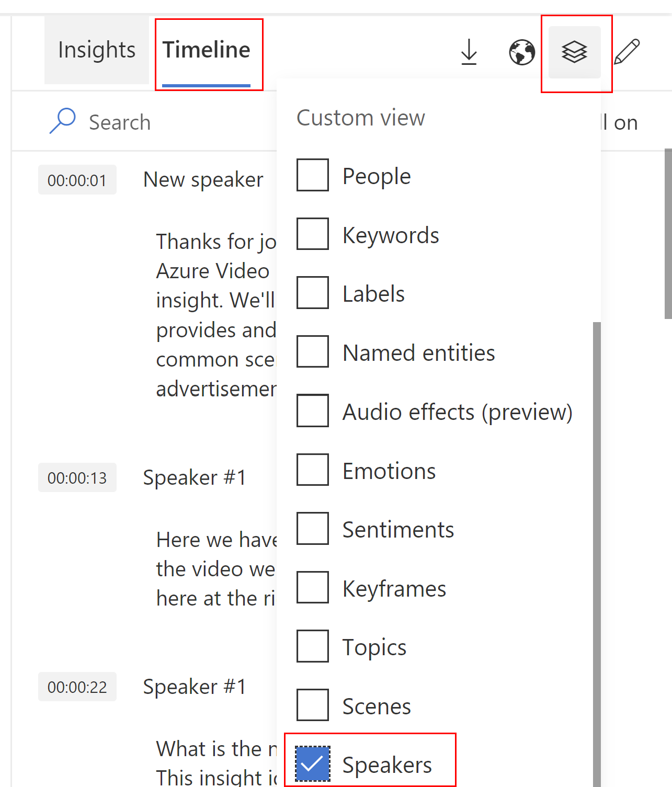This screenshot has height=787, width=672.
Task: Enable Named entities in custom view
Action: [313, 352]
